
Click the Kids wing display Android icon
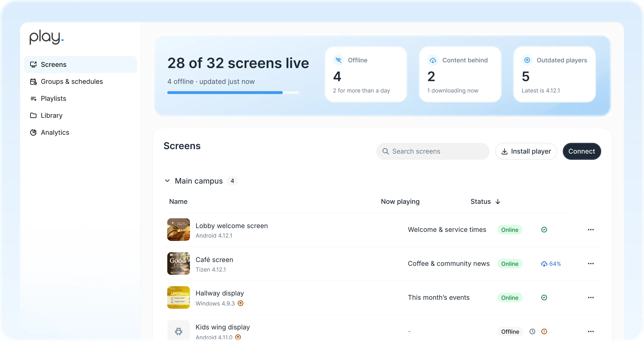[179, 331]
